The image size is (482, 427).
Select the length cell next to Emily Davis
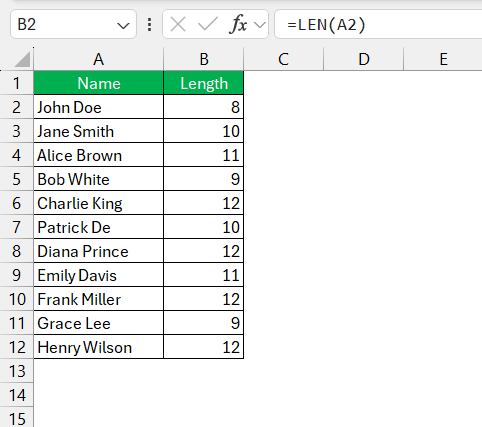pyautogui.click(x=204, y=275)
